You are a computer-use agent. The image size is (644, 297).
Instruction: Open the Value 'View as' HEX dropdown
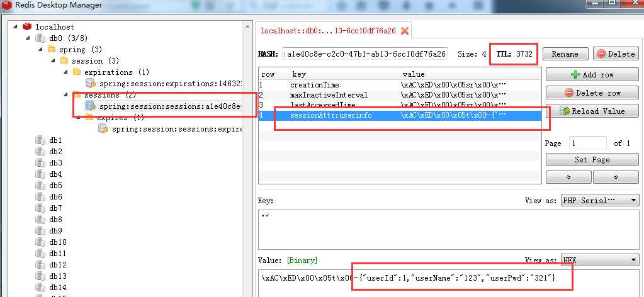(599, 260)
